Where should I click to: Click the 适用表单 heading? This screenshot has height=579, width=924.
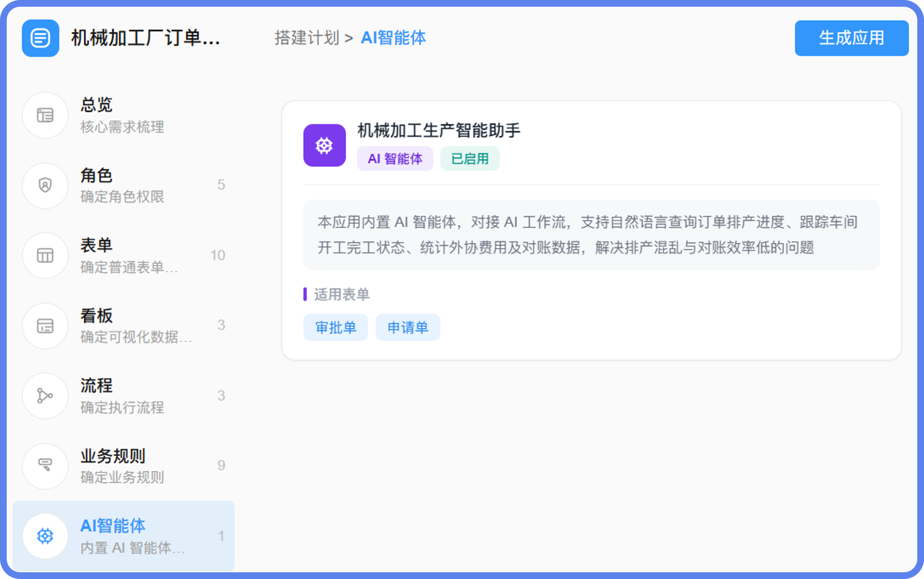[x=342, y=295]
